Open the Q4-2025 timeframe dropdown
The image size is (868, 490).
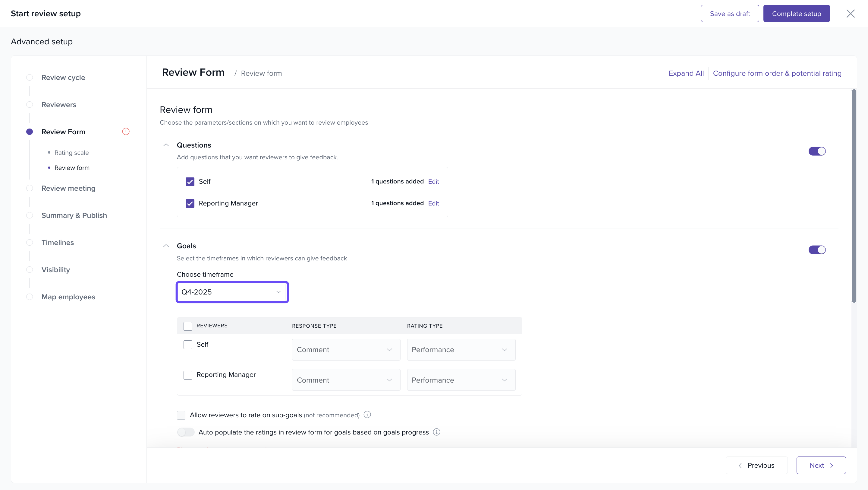[232, 292]
